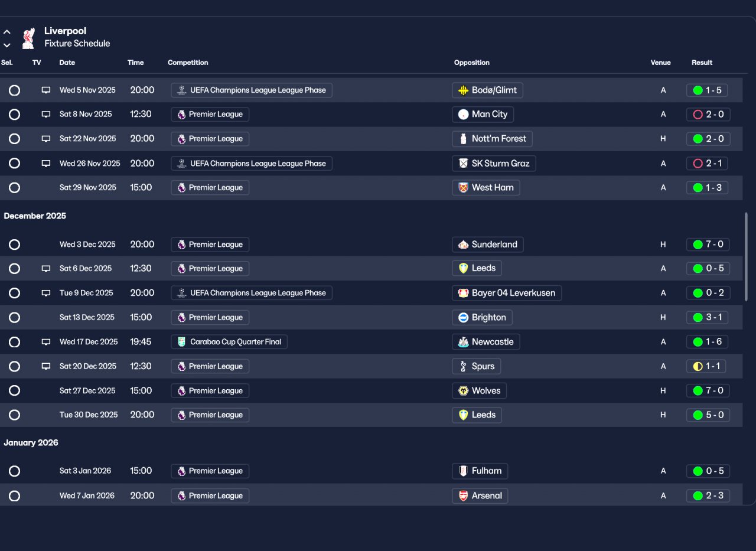Click the SK Sturm Graz club badge
Viewport: 756px width, 551px height.
pos(464,164)
